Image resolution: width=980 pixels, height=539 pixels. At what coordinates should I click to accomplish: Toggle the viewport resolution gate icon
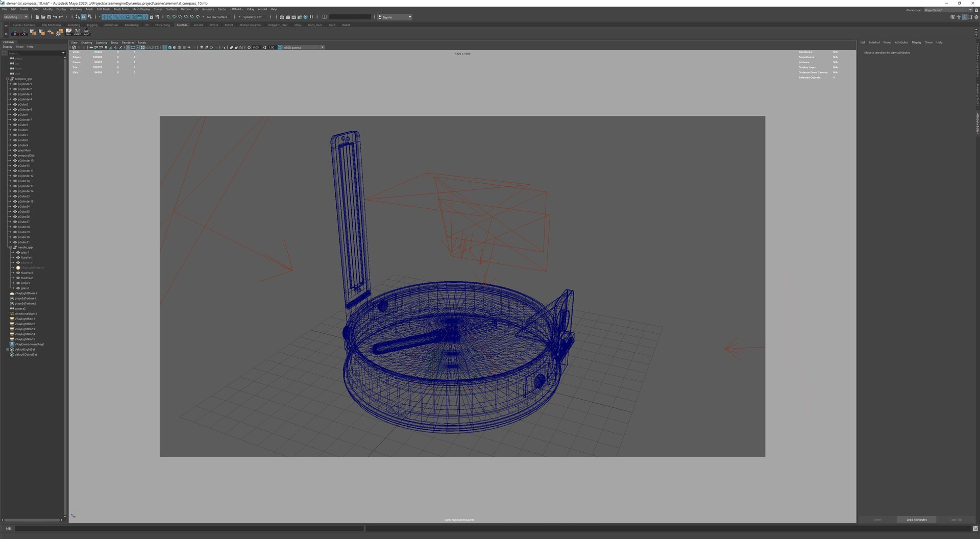pos(138,47)
